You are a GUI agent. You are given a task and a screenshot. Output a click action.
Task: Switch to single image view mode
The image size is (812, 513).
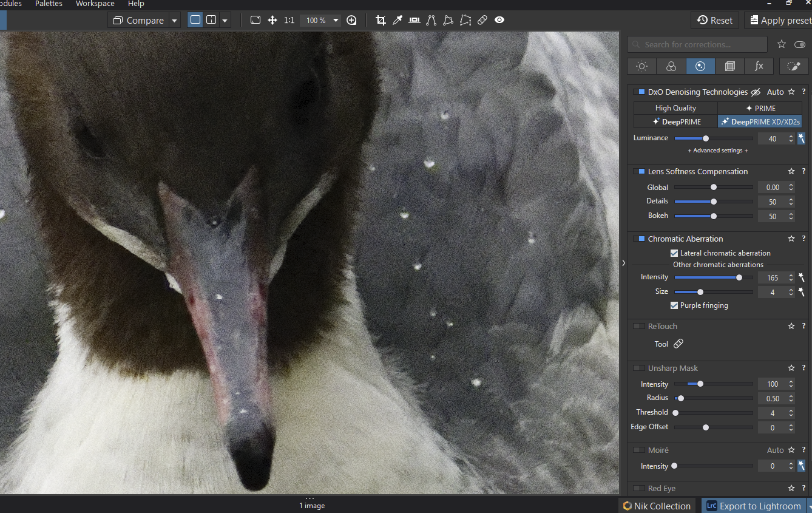(195, 20)
